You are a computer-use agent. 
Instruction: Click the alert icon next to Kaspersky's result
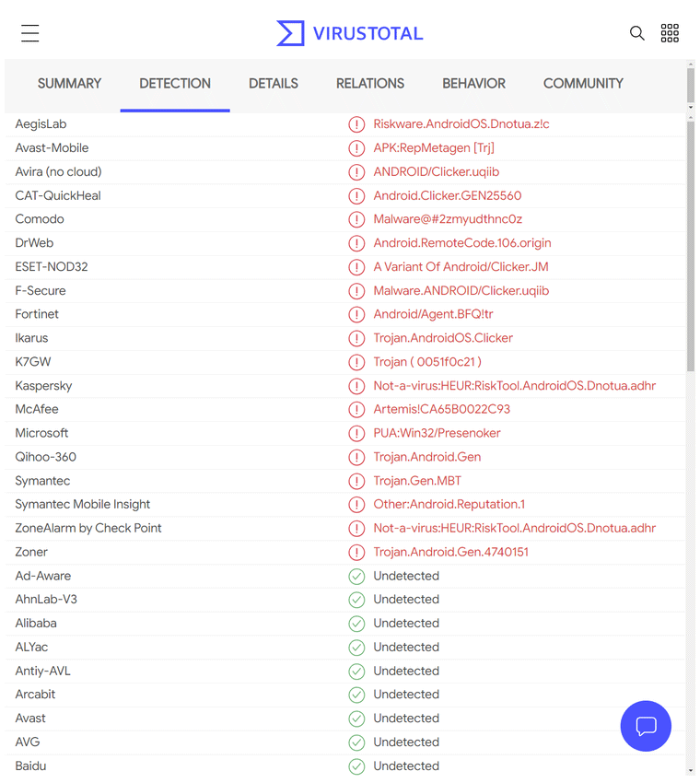coord(357,386)
